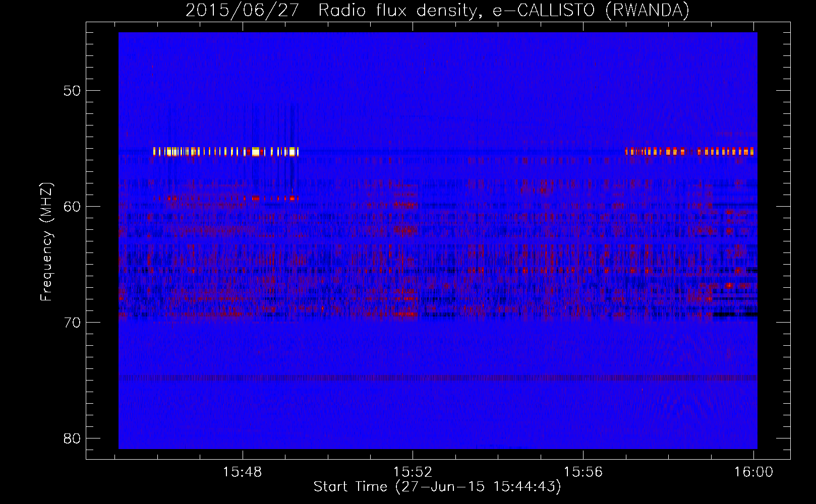Click the frequency tick label '70'
This screenshot has width=816, height=504.
[x=72, y=323]
